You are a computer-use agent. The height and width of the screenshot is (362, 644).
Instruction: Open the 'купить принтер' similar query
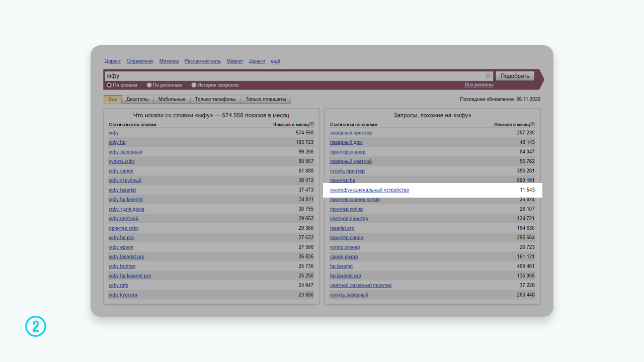tap(347, 171)
